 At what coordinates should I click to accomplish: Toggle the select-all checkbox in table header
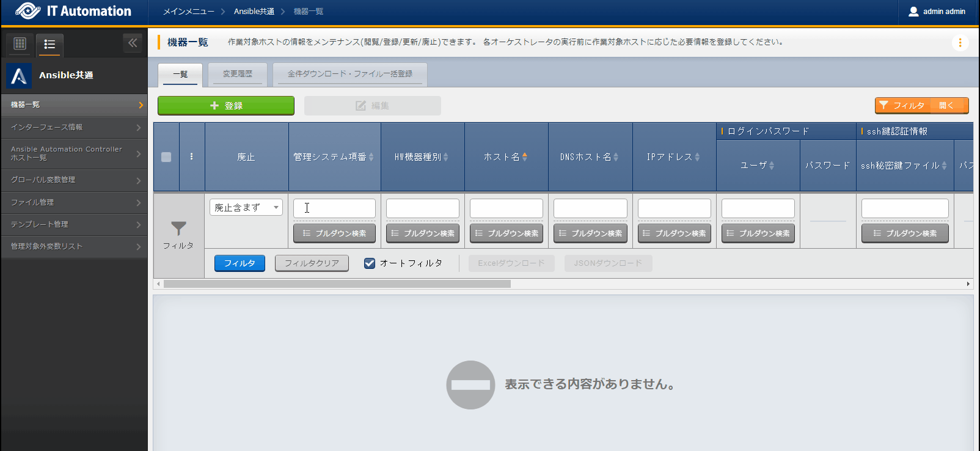(166, 157)
